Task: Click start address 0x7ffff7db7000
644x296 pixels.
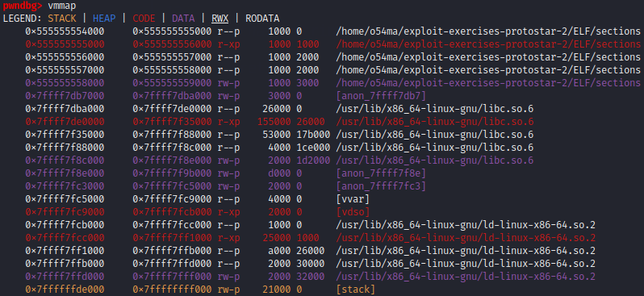Action: (65, 96)
